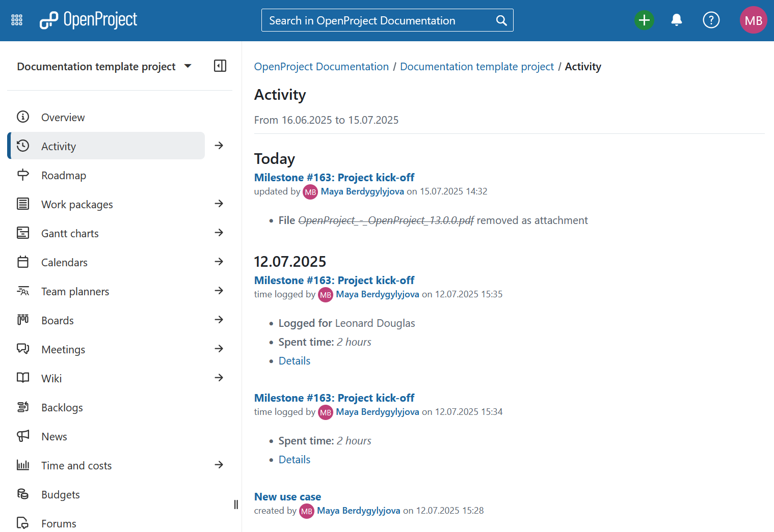The image size is (774, 532).
Task: Click Maya Berdygylyjova name on 15.07.2025 14:32
Action: pos(362,191)
